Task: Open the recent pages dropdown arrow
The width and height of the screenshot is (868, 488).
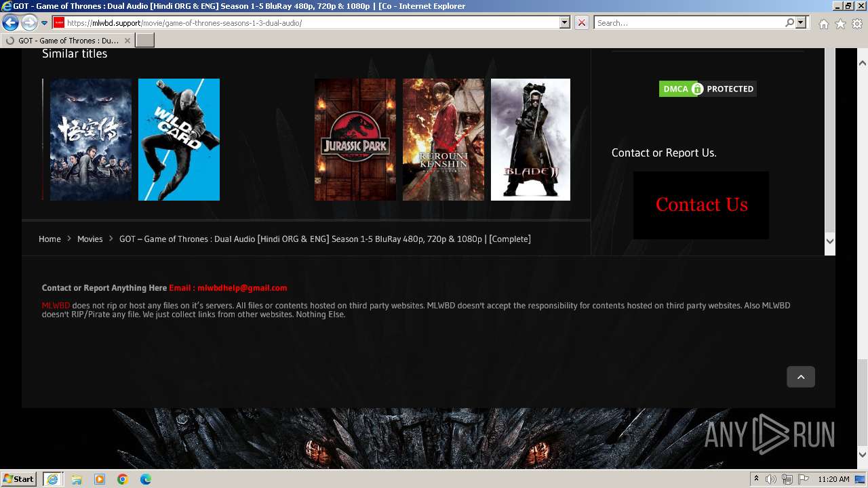Action: coord(44,23)
